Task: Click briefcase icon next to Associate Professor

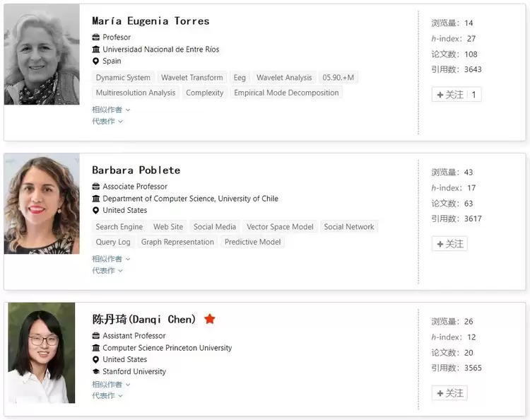Action: [96, 187]
